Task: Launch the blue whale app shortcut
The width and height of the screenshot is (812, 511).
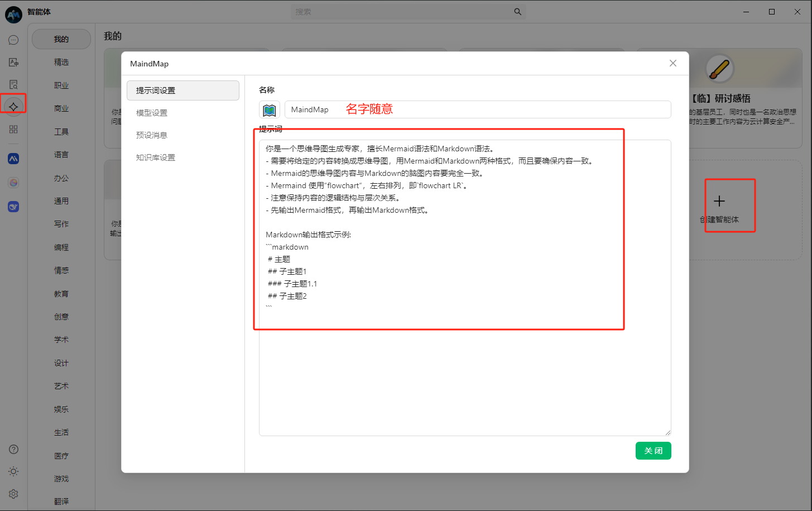Action: pyautogui.click(x=13, y=207)
